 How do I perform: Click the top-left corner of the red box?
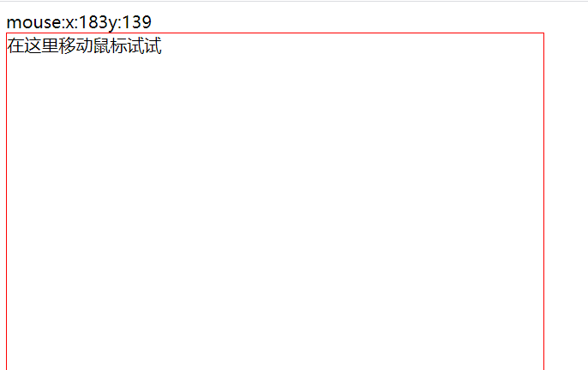(x=6, y=33)
